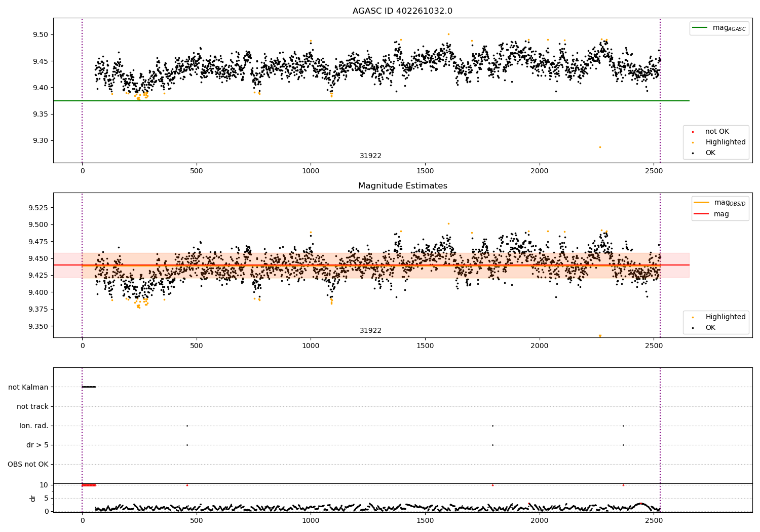
Task: Click 'Highlighted' in the top plot legend
Action: [725, 142]
